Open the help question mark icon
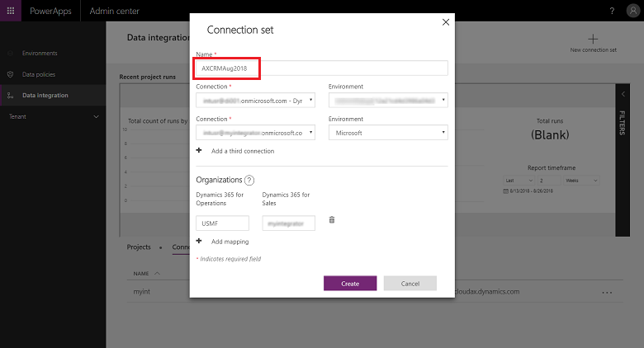644x348 pixels. coord(612,11)
